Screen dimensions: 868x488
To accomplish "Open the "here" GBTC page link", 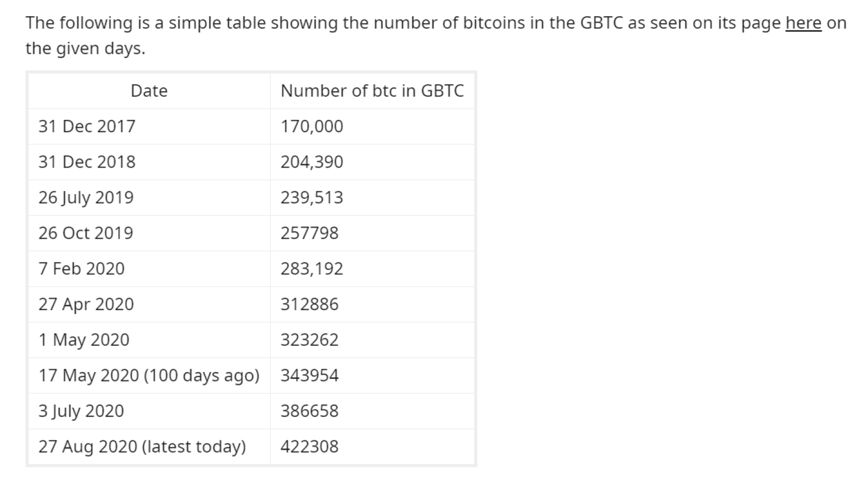I will pos(803,23).
